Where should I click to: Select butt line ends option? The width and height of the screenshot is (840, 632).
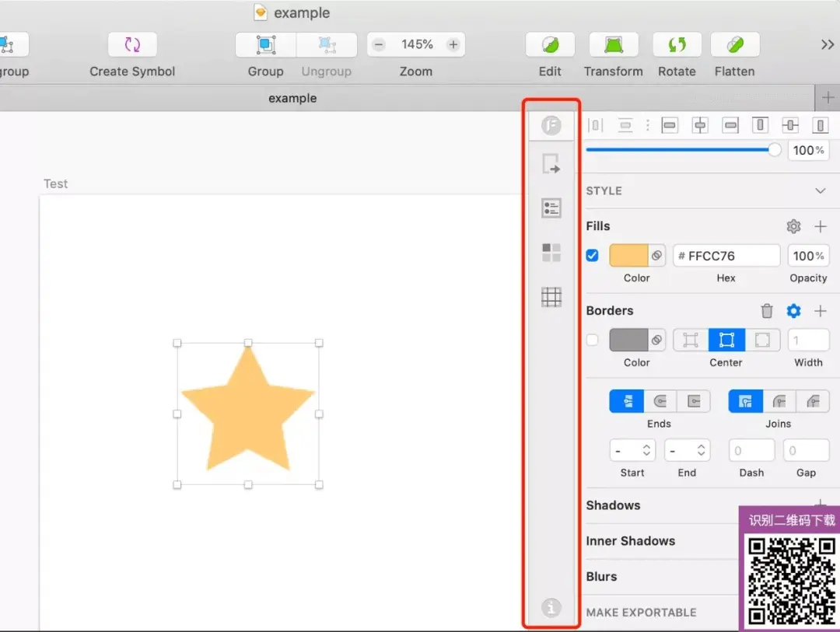tap(627, 401)
